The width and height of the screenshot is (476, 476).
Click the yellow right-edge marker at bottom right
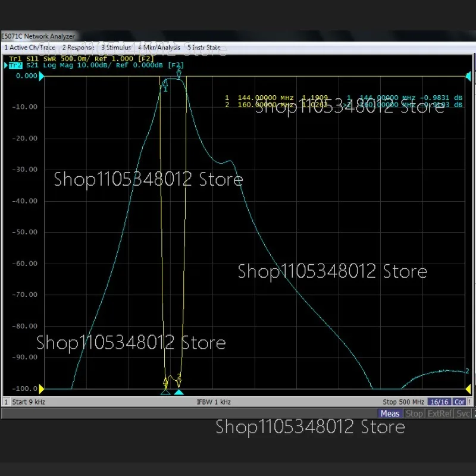468,389
